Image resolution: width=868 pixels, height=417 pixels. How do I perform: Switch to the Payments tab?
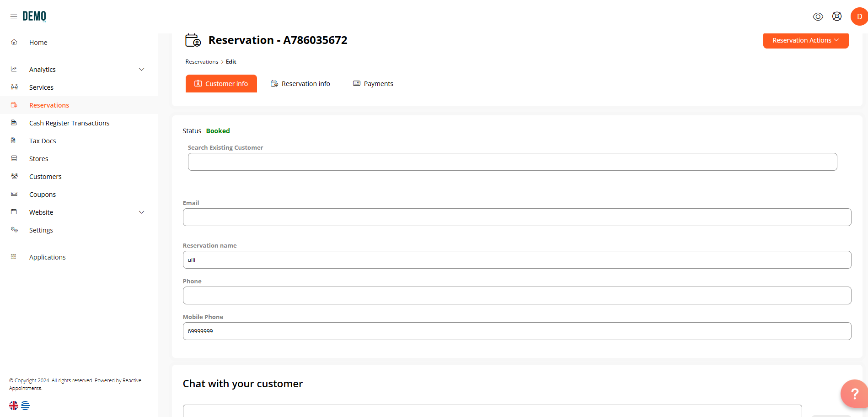tap(373, 84)
